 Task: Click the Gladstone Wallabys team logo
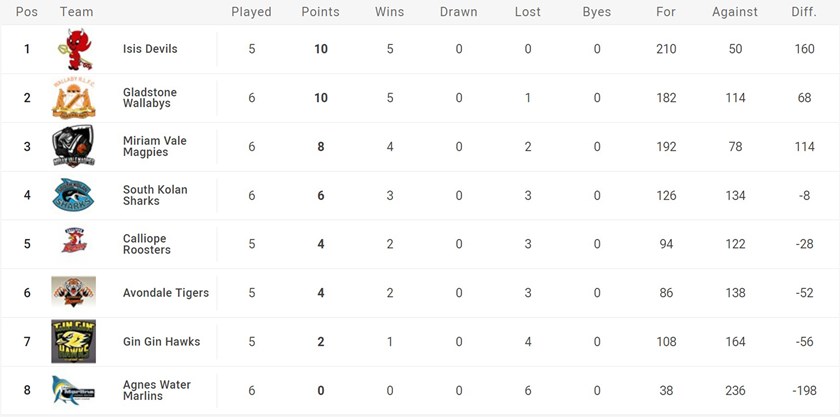pos(74,97)
